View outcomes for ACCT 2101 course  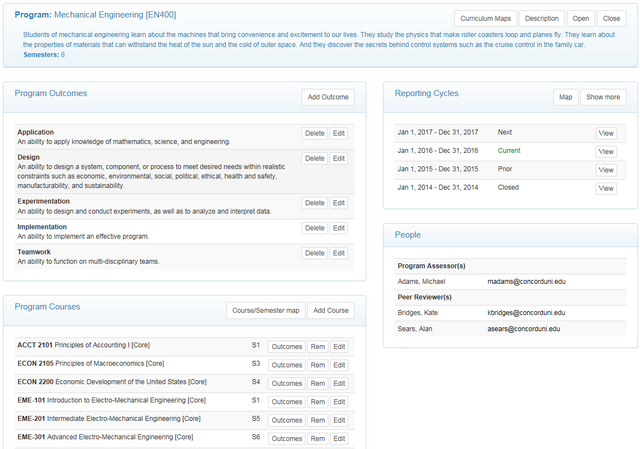pos(287,346)
